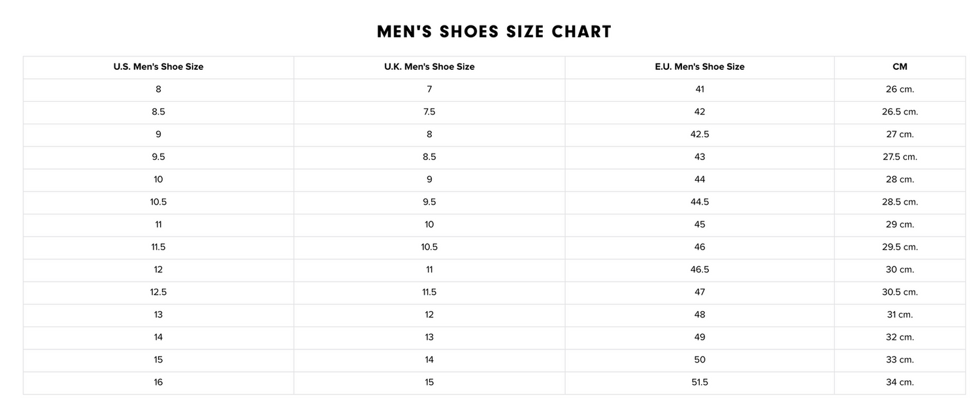
Task: Select the U.S. Men's Shoe Size header
Action: [x=158, y=67]
